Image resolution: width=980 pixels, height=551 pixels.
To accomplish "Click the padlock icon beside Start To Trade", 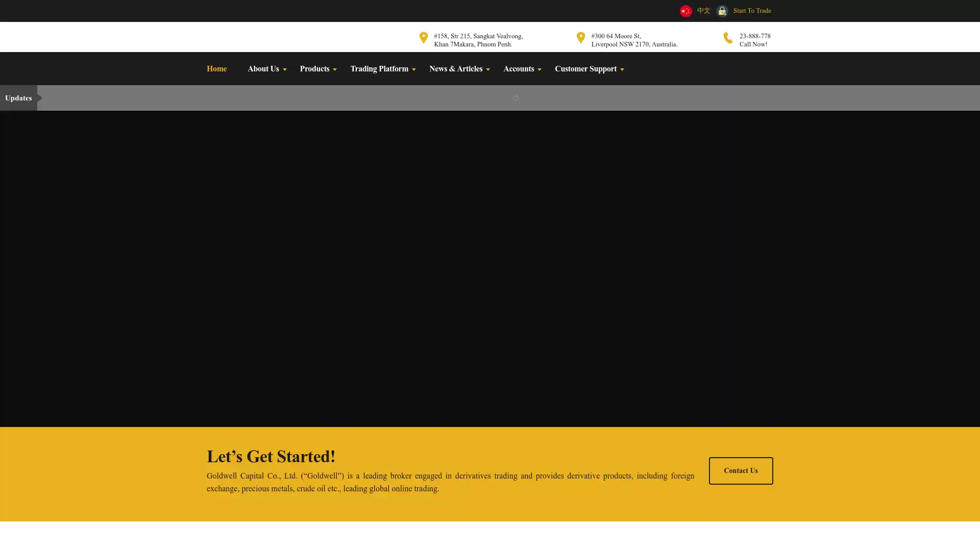I will pos(722,11).
